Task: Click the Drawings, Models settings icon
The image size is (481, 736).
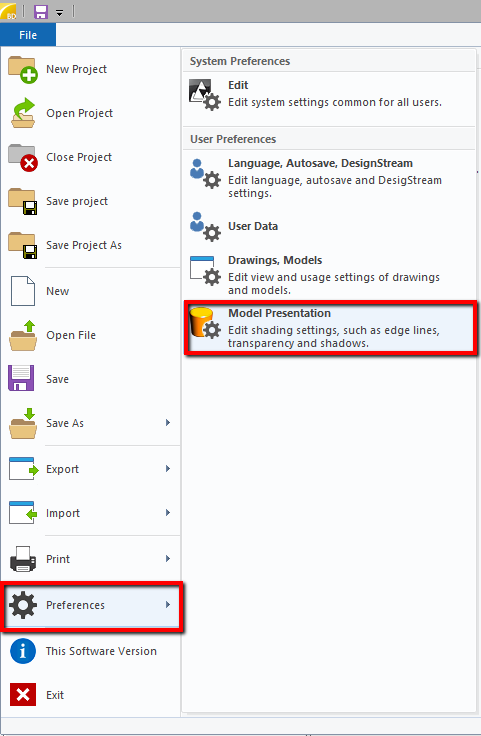Action: (x=205, y=270)
